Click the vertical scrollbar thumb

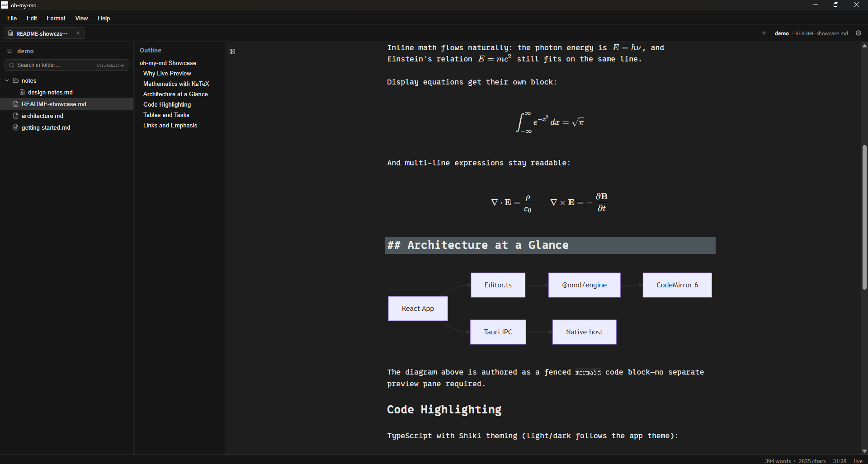click(864, 217)
